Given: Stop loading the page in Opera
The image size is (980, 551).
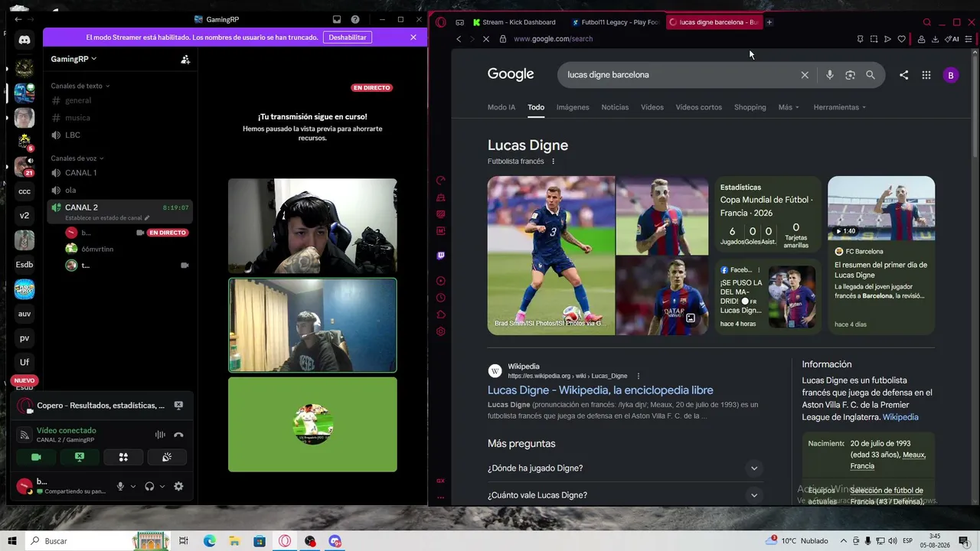Looking at the screenshot, I should point(486,39).
